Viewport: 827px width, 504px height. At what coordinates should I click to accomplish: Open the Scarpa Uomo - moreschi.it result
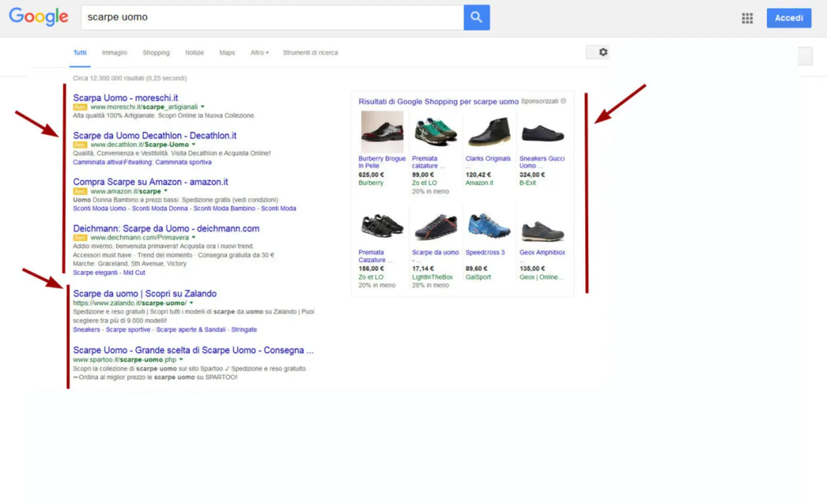(x=126, y=98)
